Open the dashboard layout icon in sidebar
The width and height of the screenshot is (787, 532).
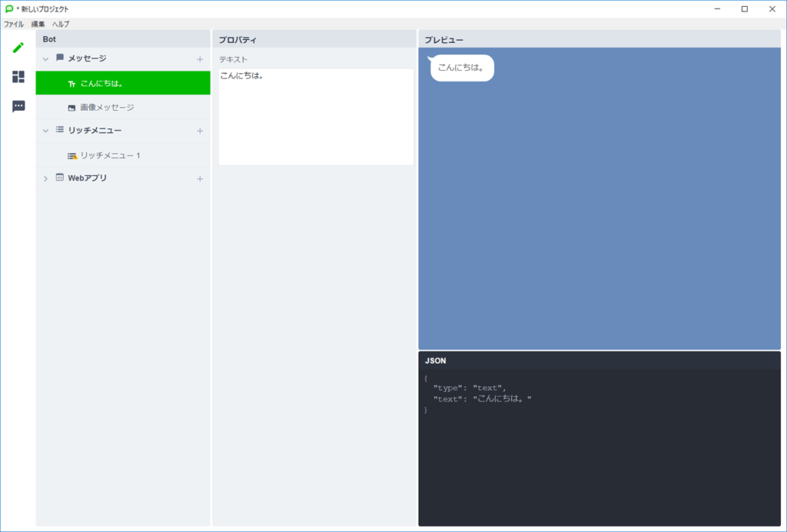tap(18, 77)
